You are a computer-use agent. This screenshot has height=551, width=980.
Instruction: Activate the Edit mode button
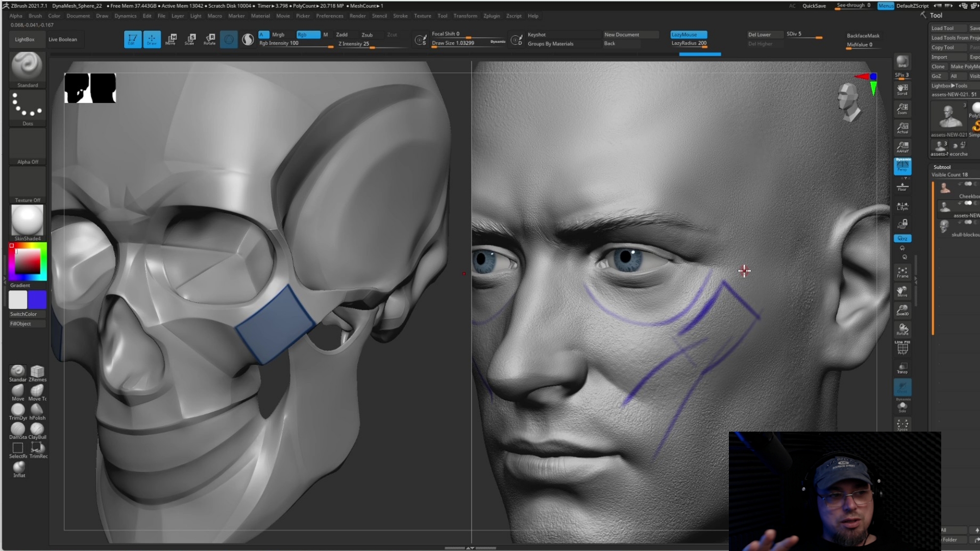pos(132,39)
